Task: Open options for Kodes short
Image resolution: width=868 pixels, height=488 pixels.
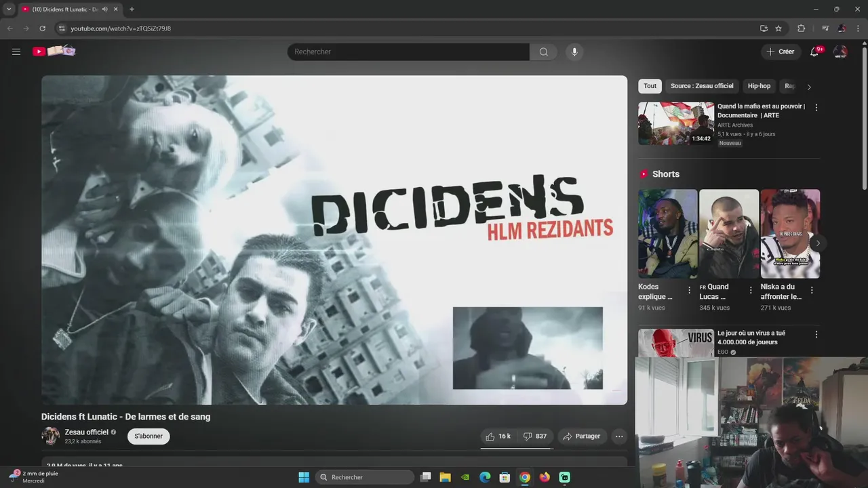Action: (x=689, y=290)
